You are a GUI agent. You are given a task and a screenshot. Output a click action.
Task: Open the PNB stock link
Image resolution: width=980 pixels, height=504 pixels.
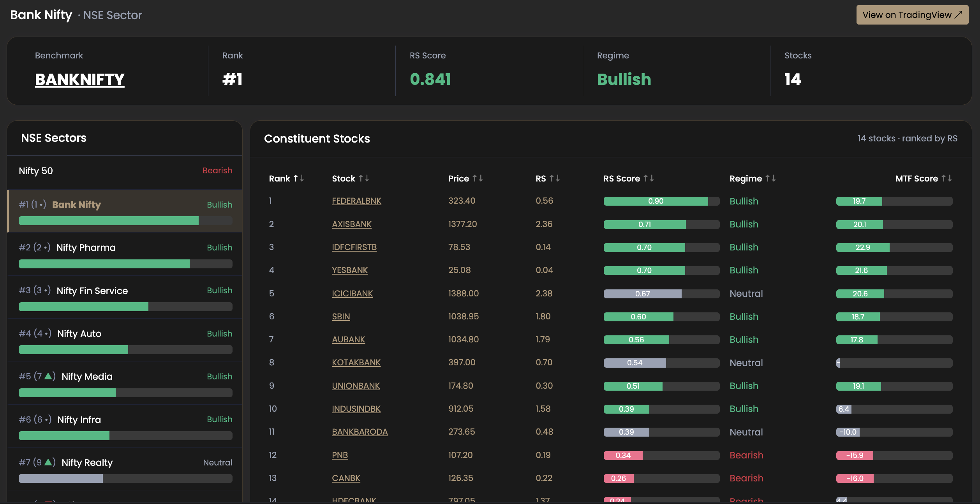340,455
